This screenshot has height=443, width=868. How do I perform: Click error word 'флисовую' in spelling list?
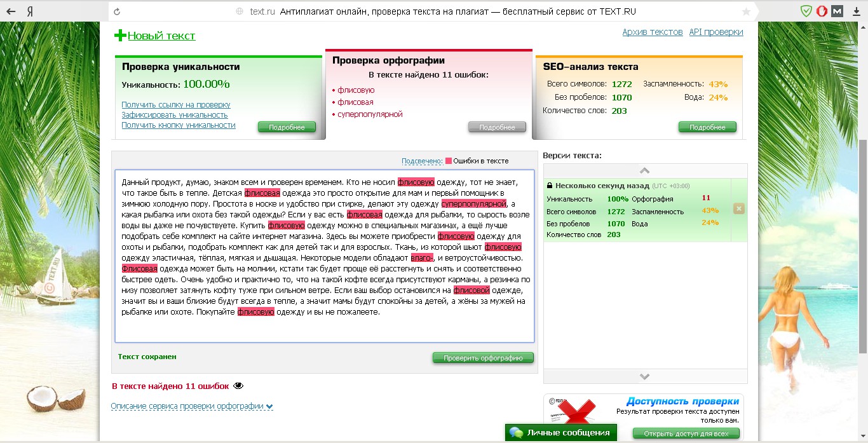(x=356, y=90)
